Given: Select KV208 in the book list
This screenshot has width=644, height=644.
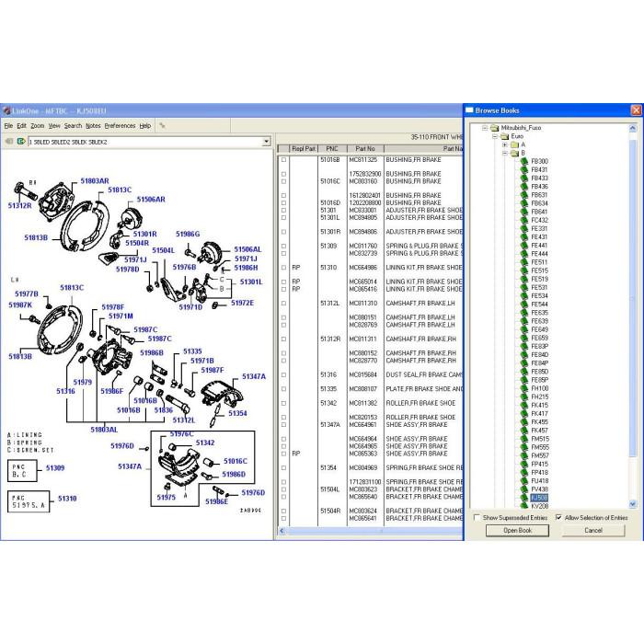Looking at the screenshot, I should pyautogui.click(x=539, y=506).
